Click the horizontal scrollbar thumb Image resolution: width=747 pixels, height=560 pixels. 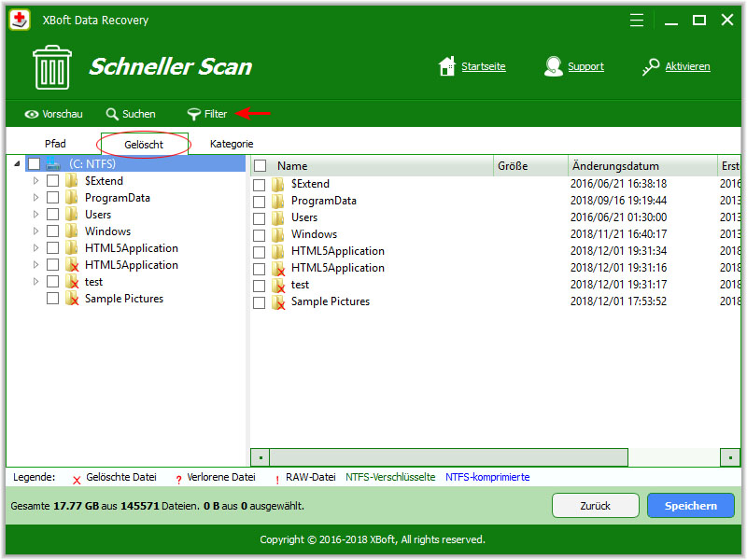[x=448, y=457]
